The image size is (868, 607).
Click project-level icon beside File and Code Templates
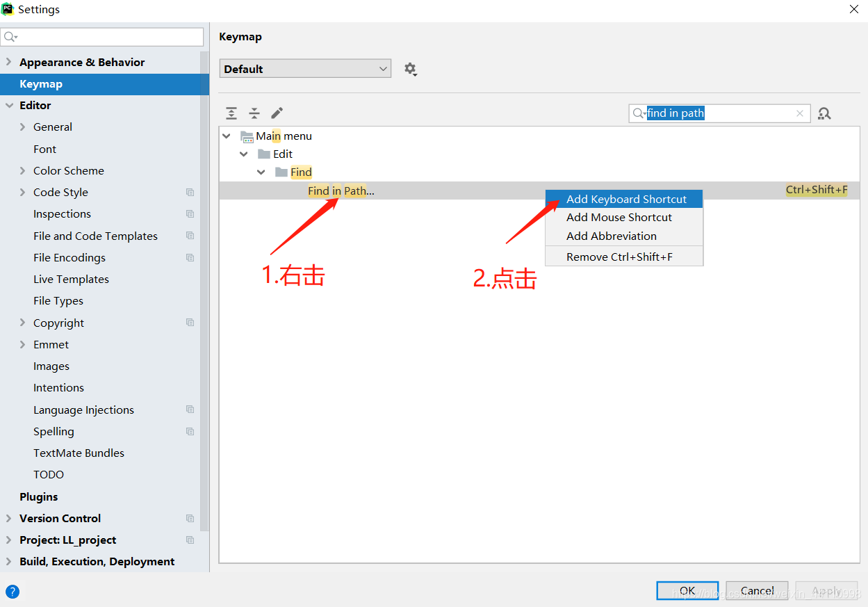190,236
